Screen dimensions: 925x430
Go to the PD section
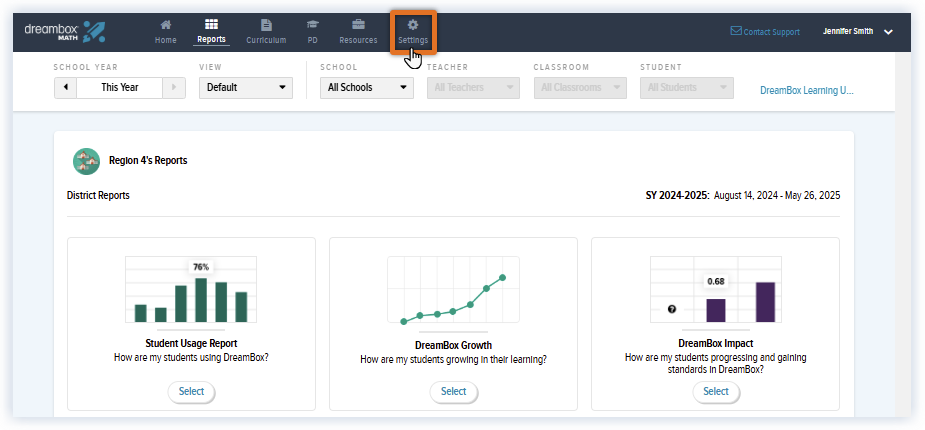coord(313,32)
